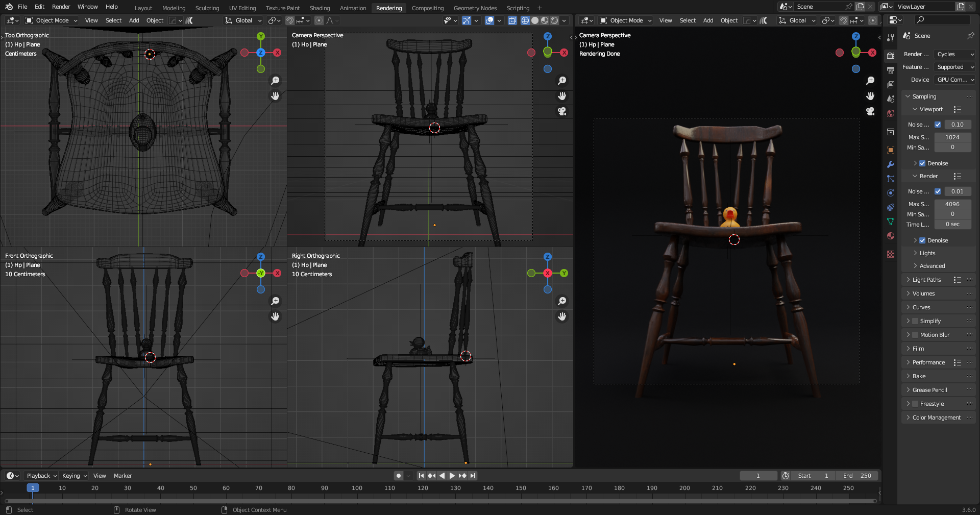Open the Output properties tab icon
Image resolution: width=980 pixels, height=515 pixels.
[x=891, y=70]
